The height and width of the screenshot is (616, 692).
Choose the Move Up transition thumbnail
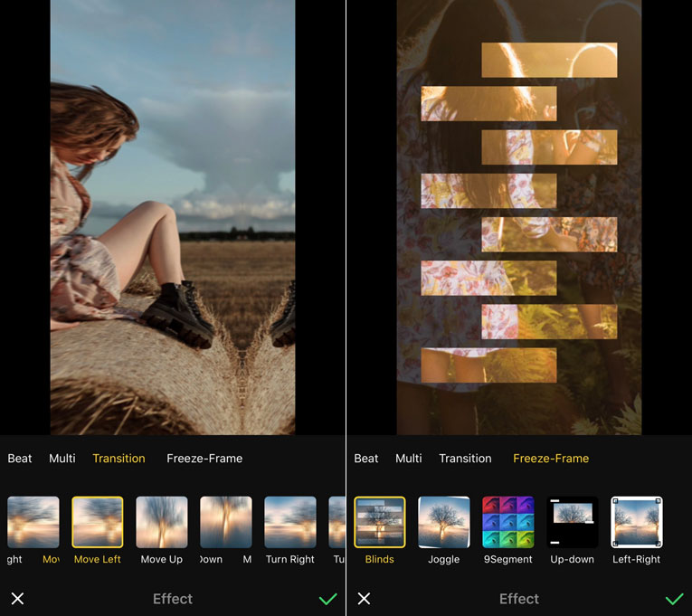click(162, 523)
